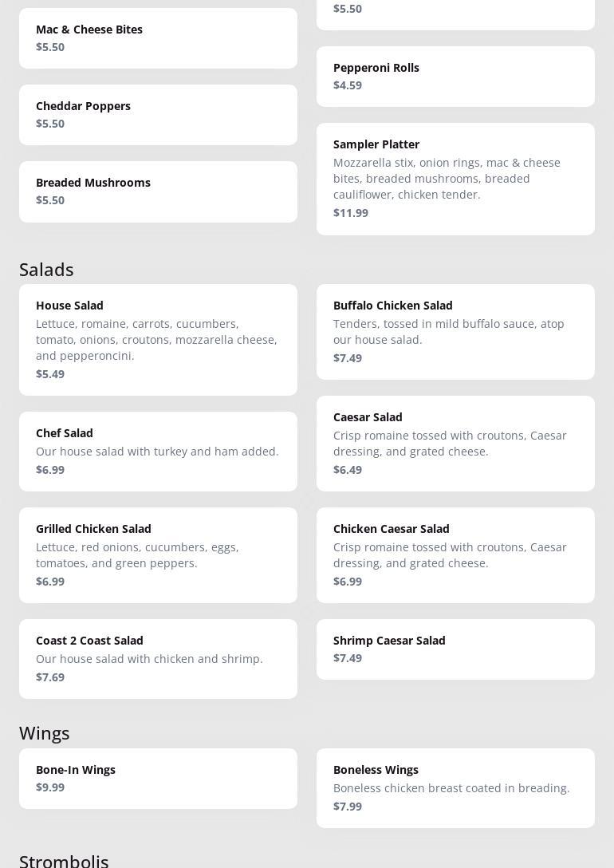Open the Bone-In Wings item
The width and height of the screenshot is (614, 868).
(158, 779)
